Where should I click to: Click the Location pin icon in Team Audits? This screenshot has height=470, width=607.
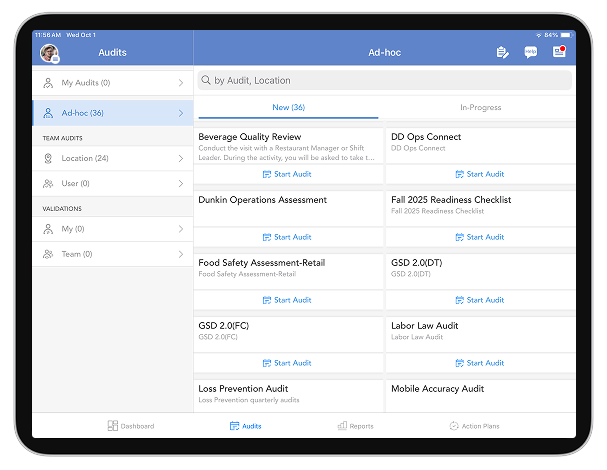pyautogui.click(x=48, y=158)
